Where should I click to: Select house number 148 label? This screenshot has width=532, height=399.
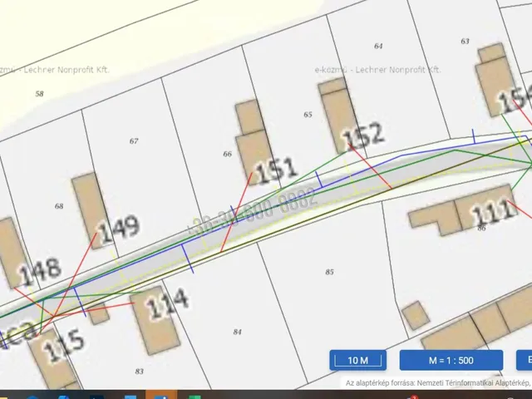click(38, 268)
